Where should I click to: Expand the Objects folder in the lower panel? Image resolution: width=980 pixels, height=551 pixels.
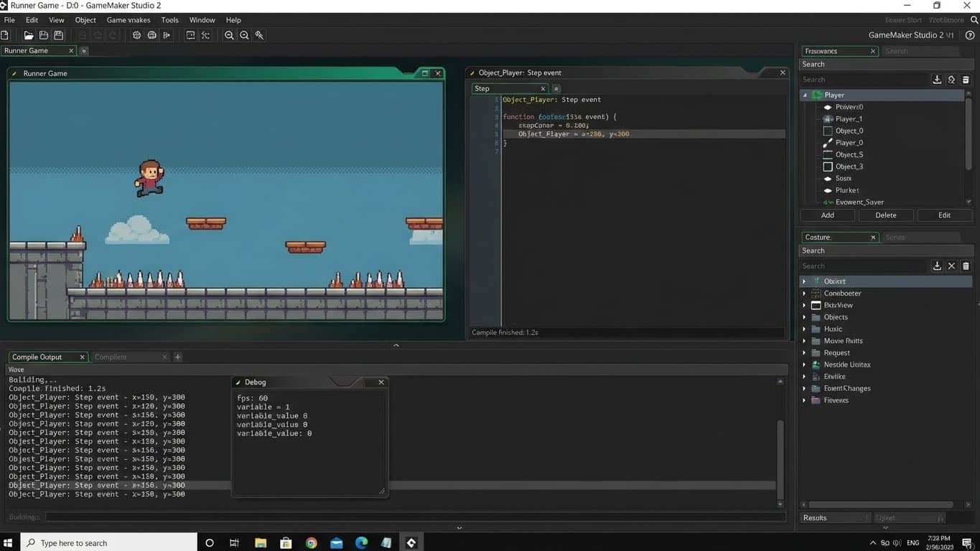tap(804, 316)
